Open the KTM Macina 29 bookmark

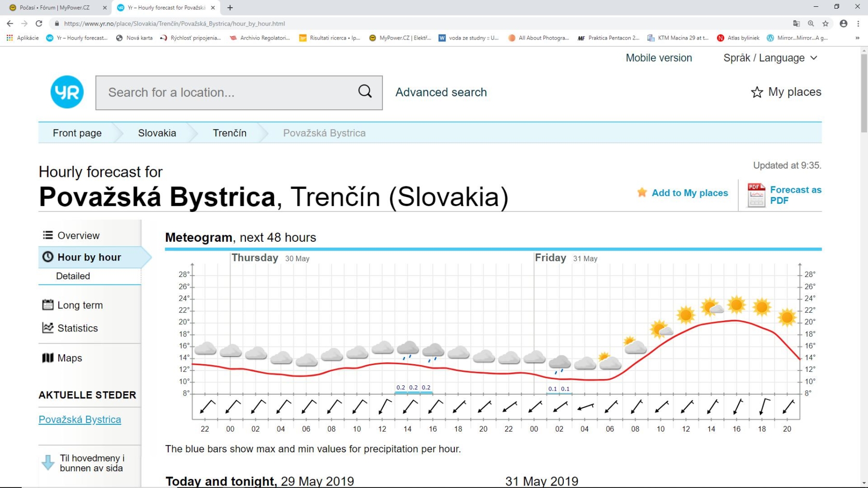(678, 38)
